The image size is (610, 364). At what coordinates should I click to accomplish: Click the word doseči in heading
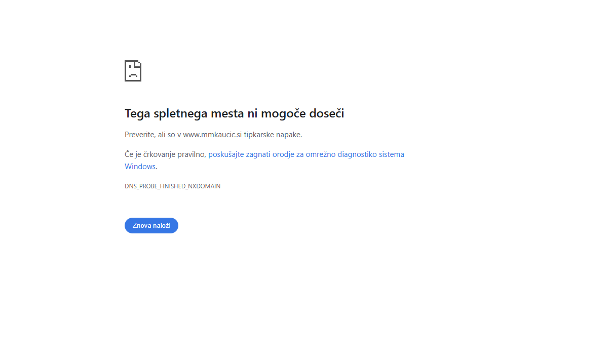click(328, 113)
